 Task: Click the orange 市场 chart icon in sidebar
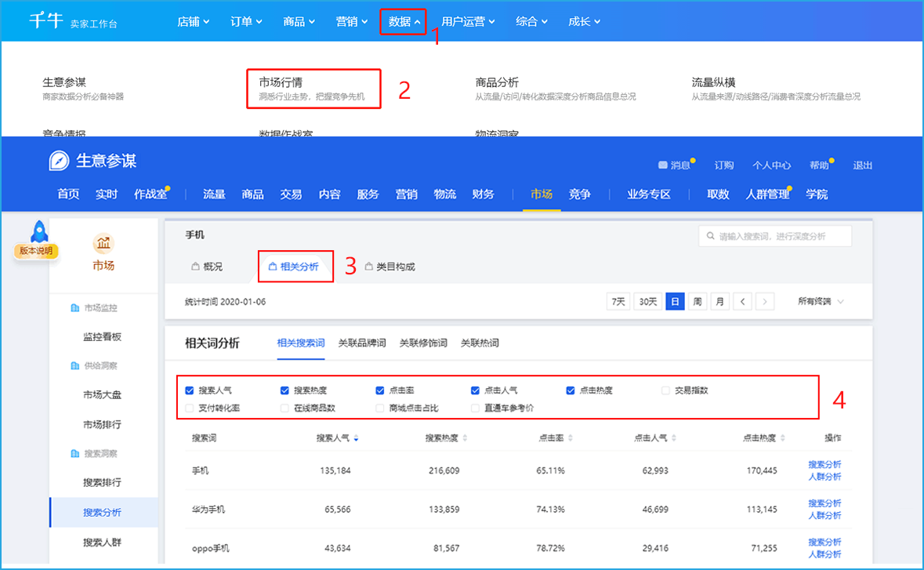click(x=103, y=243)
